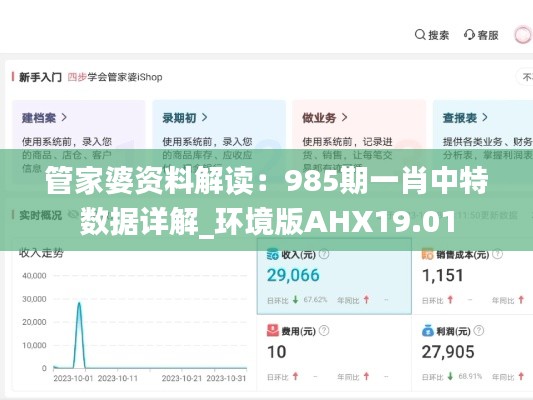Expand the 查报表 chevron arrow
The image size is (533, 400).
pyautogui.click(x=485, y=118)
